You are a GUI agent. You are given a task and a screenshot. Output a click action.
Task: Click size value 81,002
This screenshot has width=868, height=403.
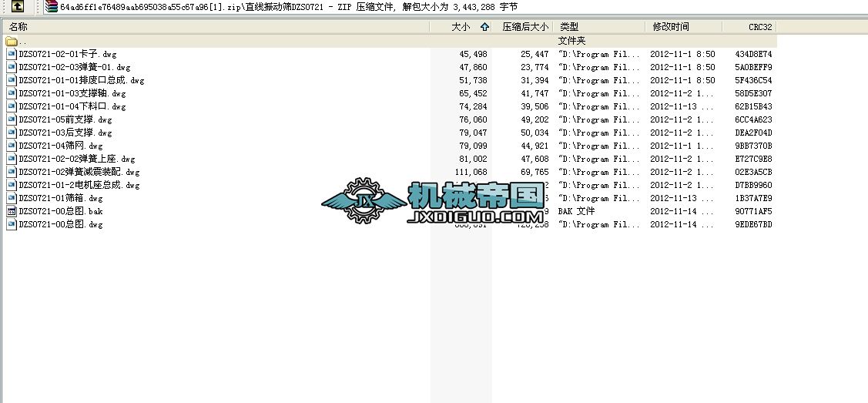coord(474,159)
